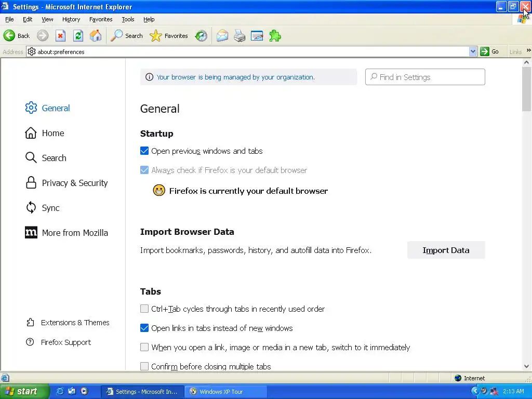532x399 pixels.
Task: Click the Internet Explorer quick launch icon
Action: [60, 391]
